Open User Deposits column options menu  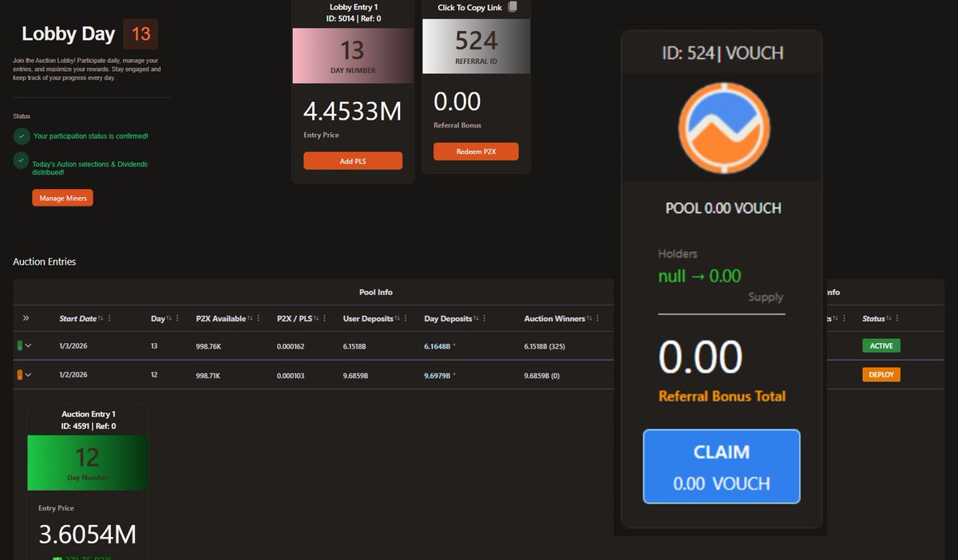[406, 318]
